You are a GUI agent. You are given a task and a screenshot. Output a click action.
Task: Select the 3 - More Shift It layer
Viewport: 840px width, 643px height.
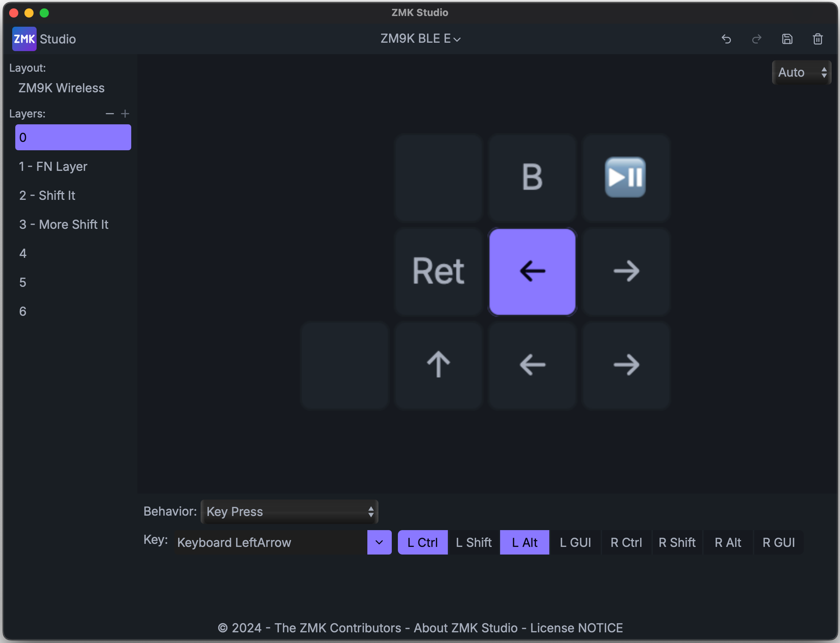pyautogui.click(x=73, y=224)
